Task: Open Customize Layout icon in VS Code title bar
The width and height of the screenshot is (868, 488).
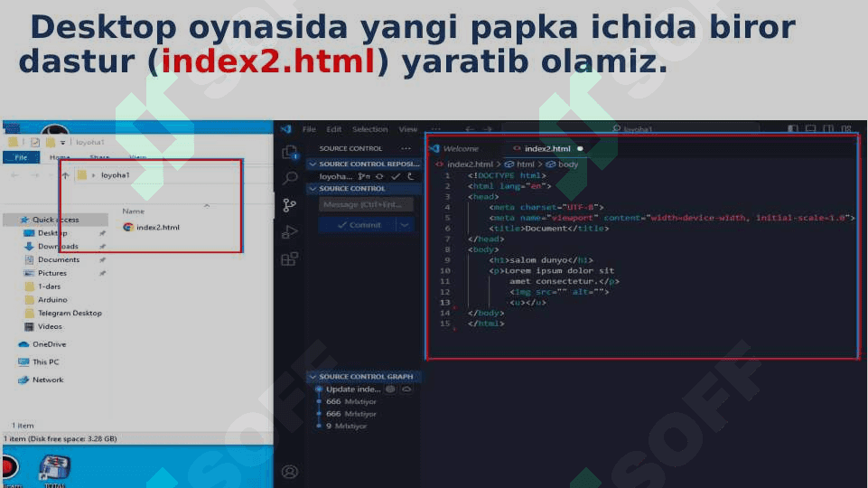Action: (x=846, y=128)
